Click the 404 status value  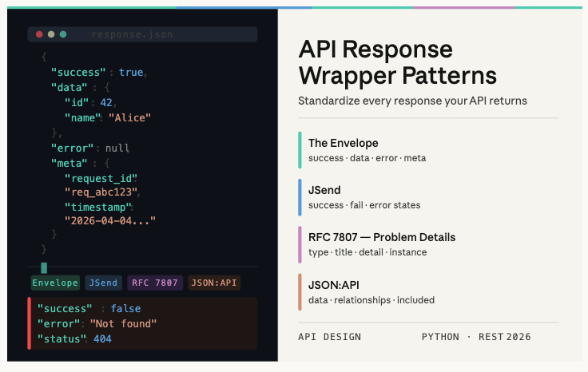tap(102, 338)
